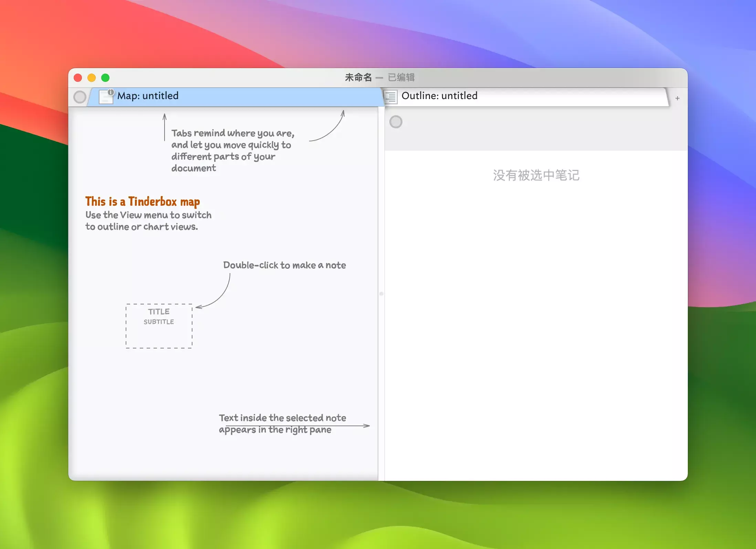Screen dimensions: 756x549
Task: Add a new tab with plus button
Action: [677, 98]
